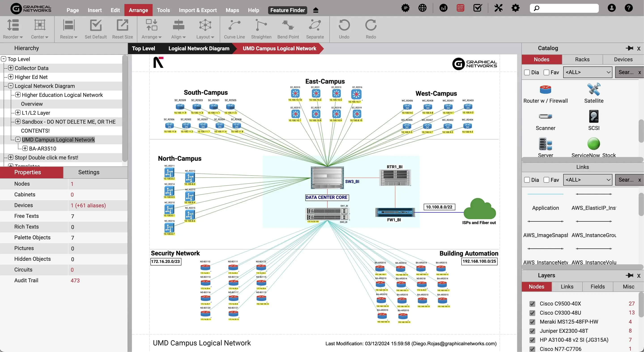Viewport: 644px width, 352px height.
Task: Open the <ALL> filter dropdown in Links
Action: tap(588, 180)
